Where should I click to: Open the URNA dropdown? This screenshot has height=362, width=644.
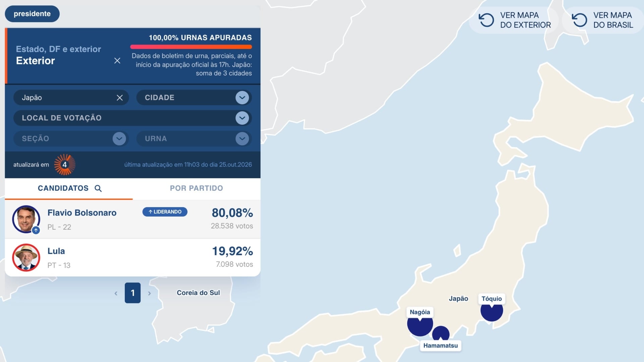click(x=194, y=138)
